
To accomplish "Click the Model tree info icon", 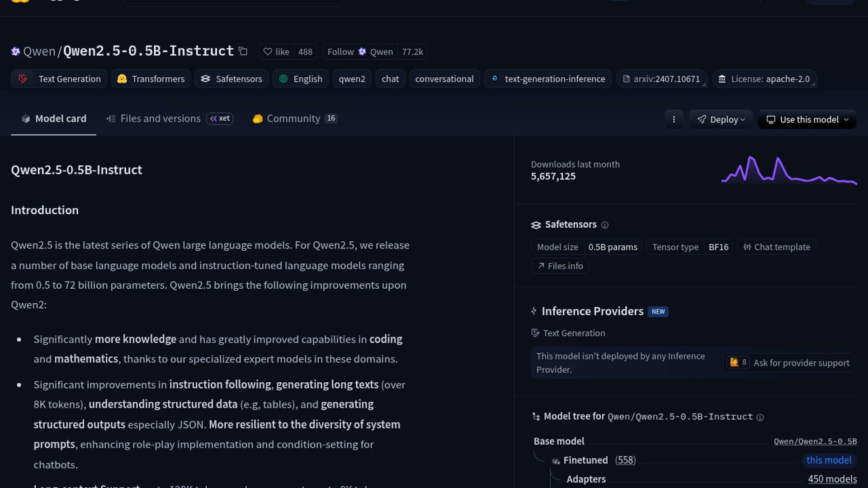I will click(x=760, y=417).
